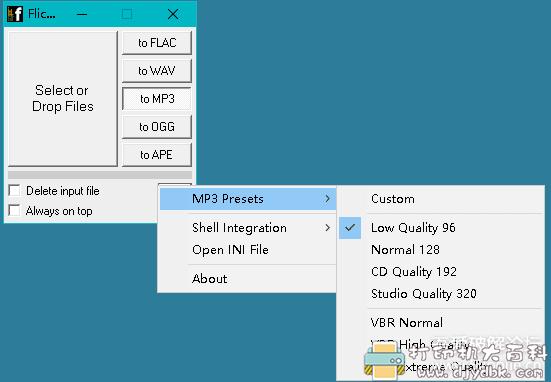Expand the Shell Integration chevron arrow

pyautogui.click(x=328, y=228)
